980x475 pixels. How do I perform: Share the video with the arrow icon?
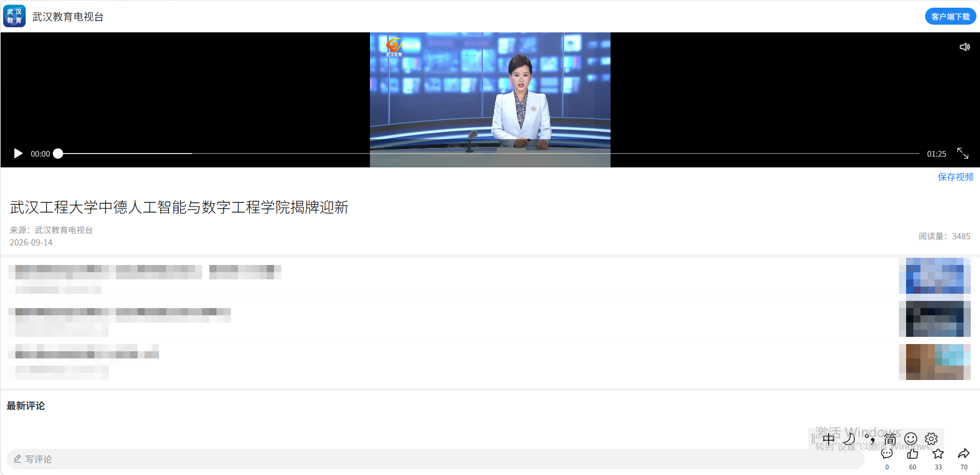pos(964,454)
